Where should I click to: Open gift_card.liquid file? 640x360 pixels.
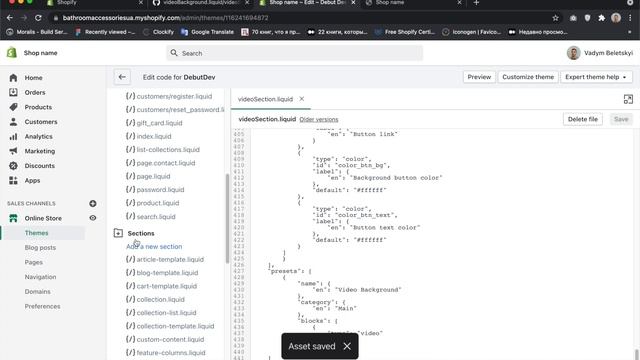(154, 123)
